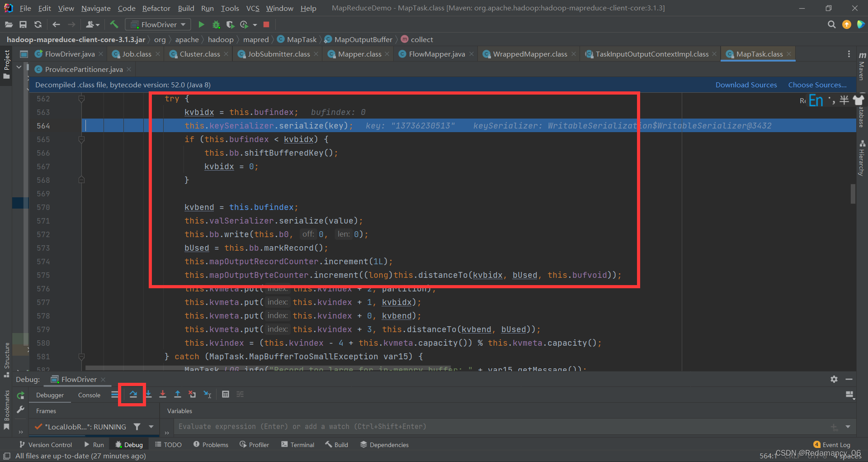Screen dimensions: 868x462
Task: Collapse the try block fold marker
Action: point(81,99)
